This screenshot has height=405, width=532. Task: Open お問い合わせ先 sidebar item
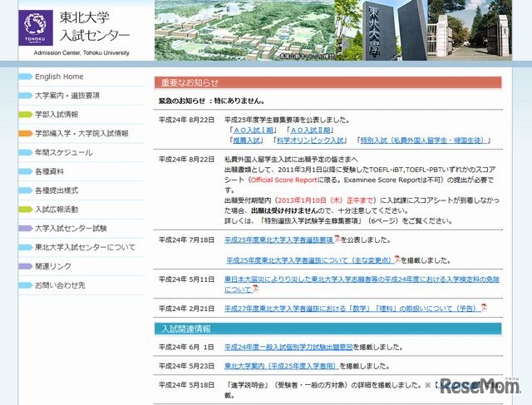tap(60, 285)
